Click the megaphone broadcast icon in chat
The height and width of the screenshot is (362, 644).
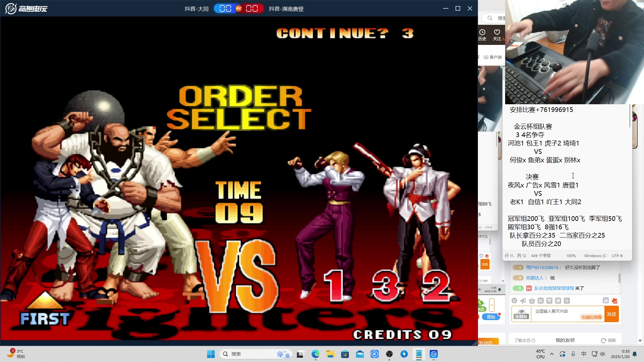pos(523,301)
